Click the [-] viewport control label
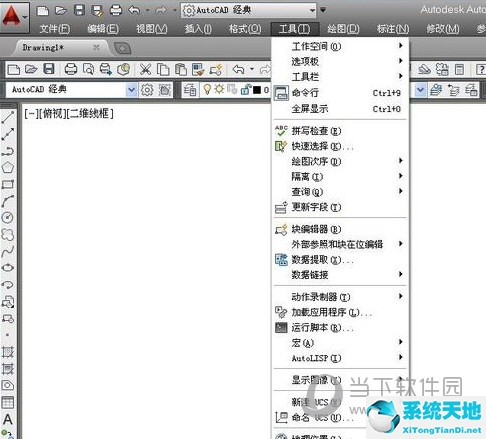This screenshot has width=486, height=439. click(31, 114)
